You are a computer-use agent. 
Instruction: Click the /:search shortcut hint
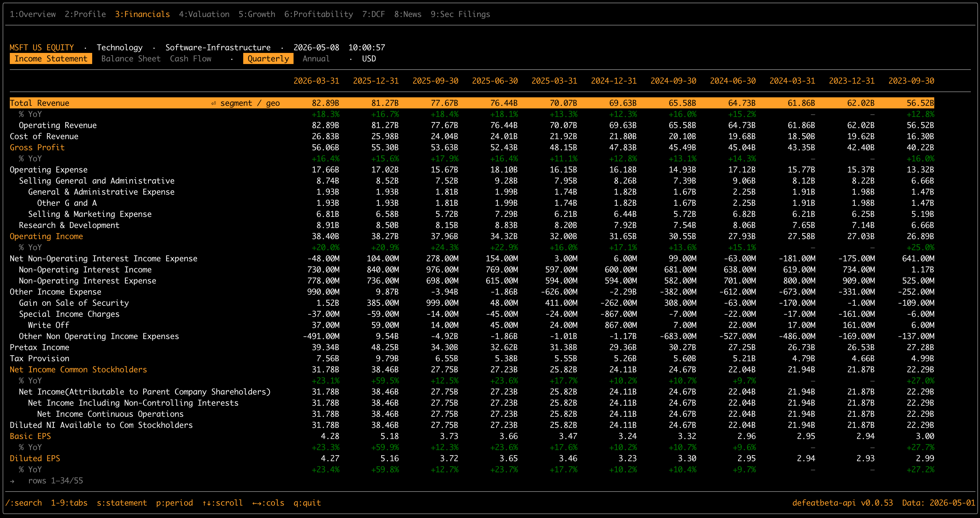click(24, 503)
